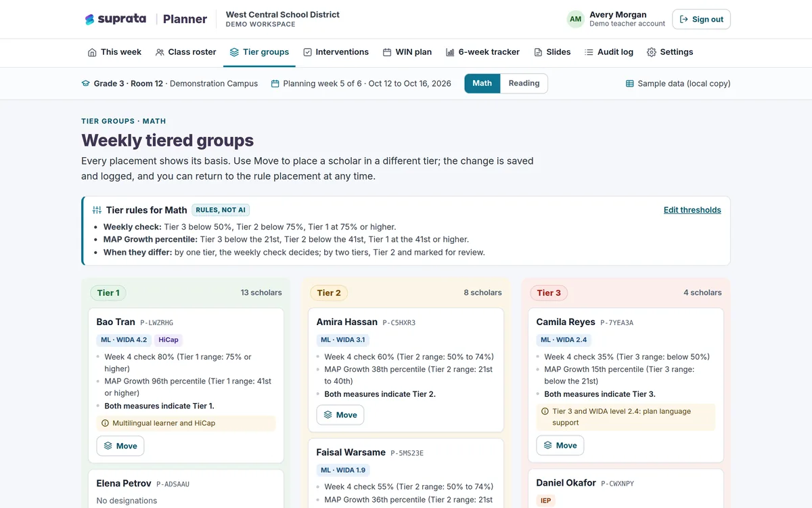Open the WIN plan tab
This screenshot has height=508, width=812.
pyautogui.click(x=407, y=52)
